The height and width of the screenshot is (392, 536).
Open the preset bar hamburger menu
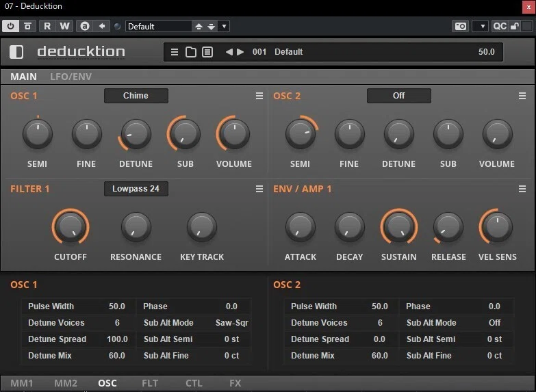[x=175, y=52]
